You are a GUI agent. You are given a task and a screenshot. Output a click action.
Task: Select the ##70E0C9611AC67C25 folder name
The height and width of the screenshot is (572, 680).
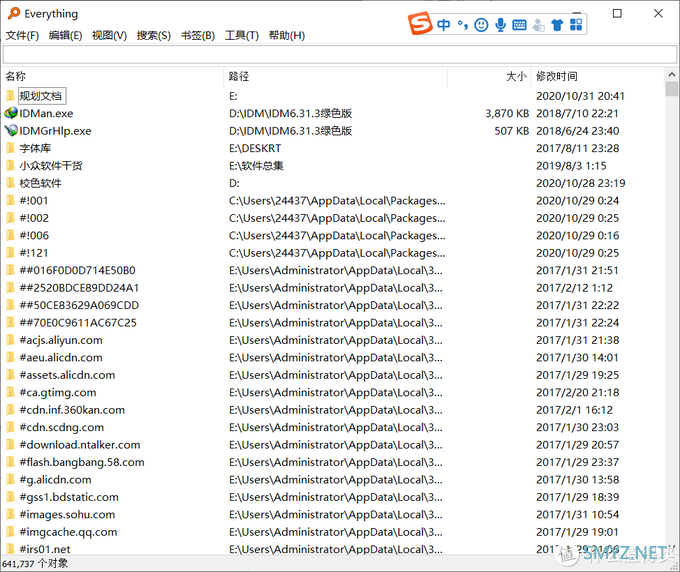[x=78, y=323]
